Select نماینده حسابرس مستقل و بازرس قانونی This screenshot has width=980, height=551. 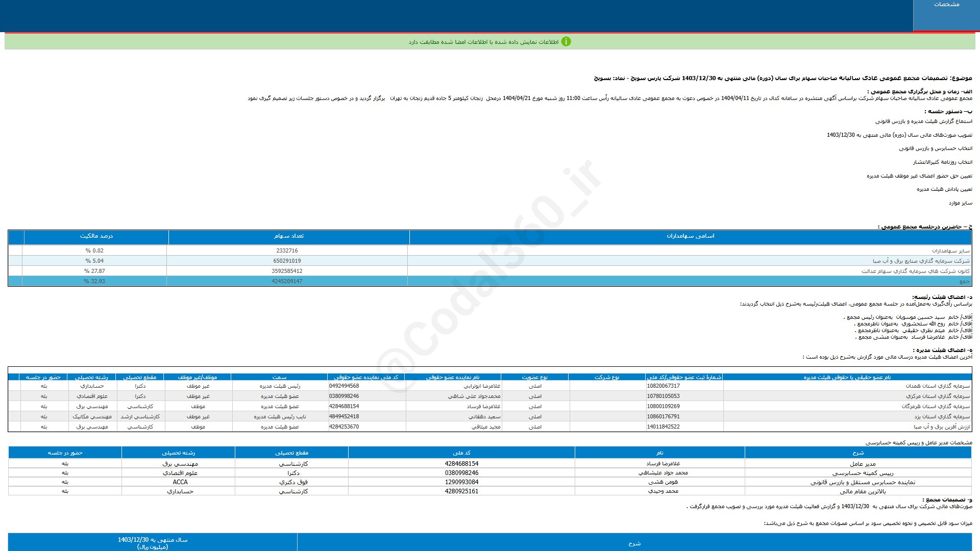coord(863,482)
